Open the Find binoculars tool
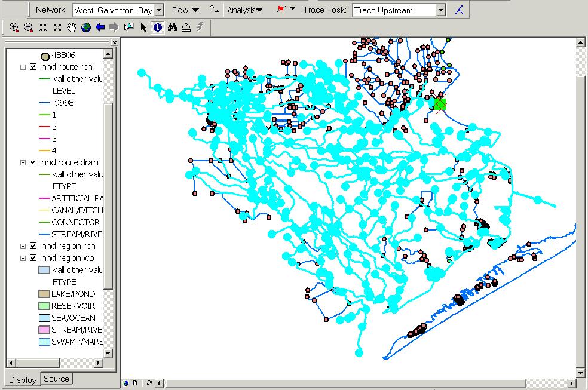 point(172,27)
